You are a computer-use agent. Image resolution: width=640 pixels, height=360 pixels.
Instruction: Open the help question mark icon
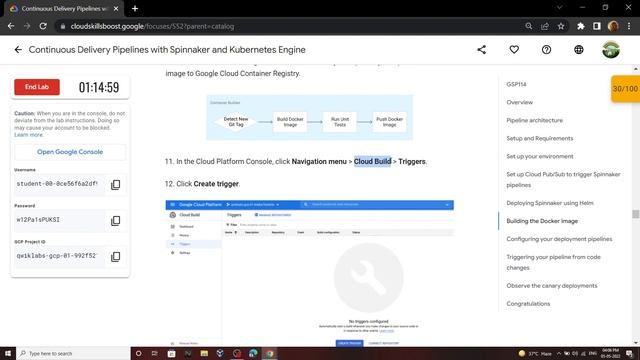pyautogui.click(x=546, y=50)
